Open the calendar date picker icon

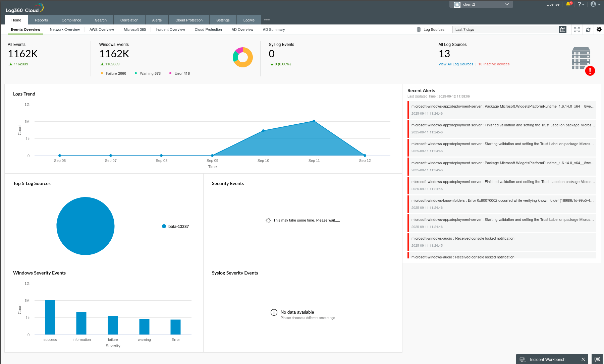pos(562,29)
